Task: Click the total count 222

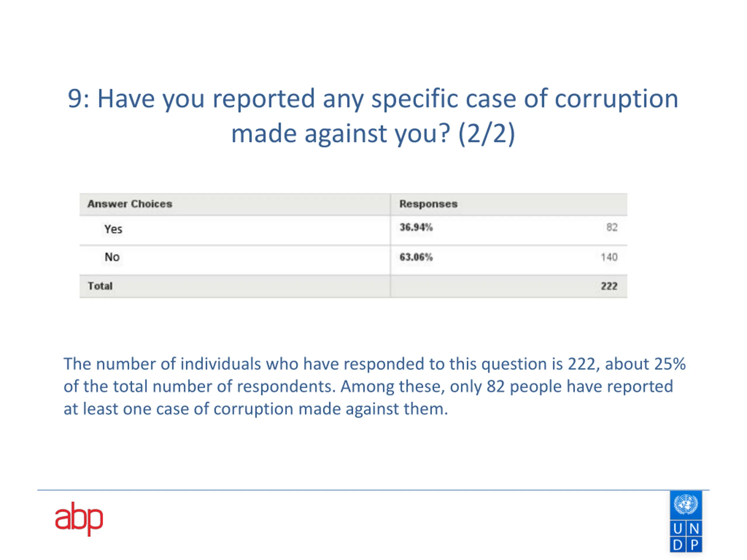Action: coord(609,286)
